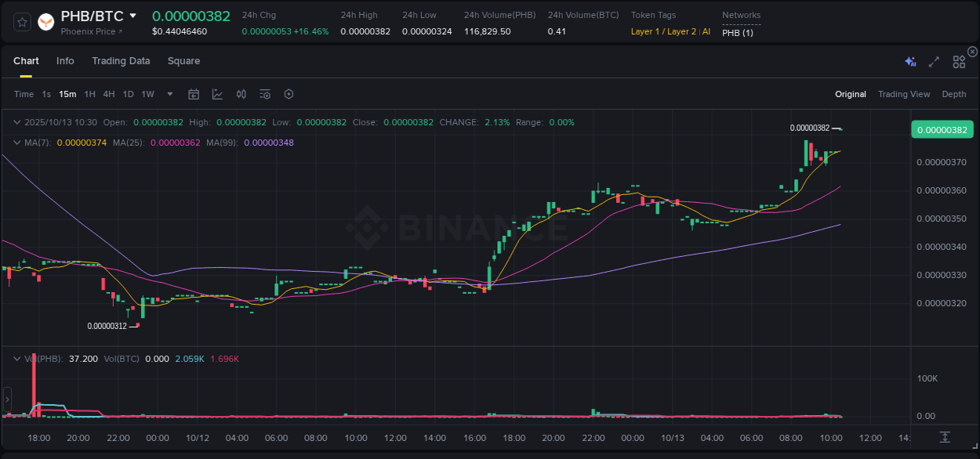Open the Depth view
Screen dimensions: 980x459
953,94
